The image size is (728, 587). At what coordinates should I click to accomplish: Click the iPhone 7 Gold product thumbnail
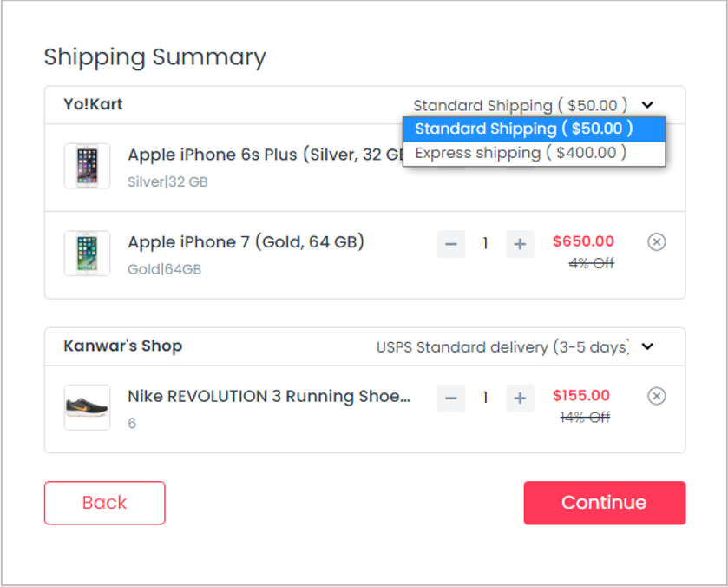coord(87,254)
